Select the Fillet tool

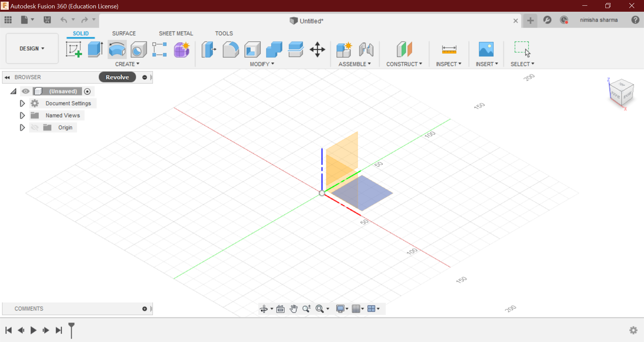(231, 49)
